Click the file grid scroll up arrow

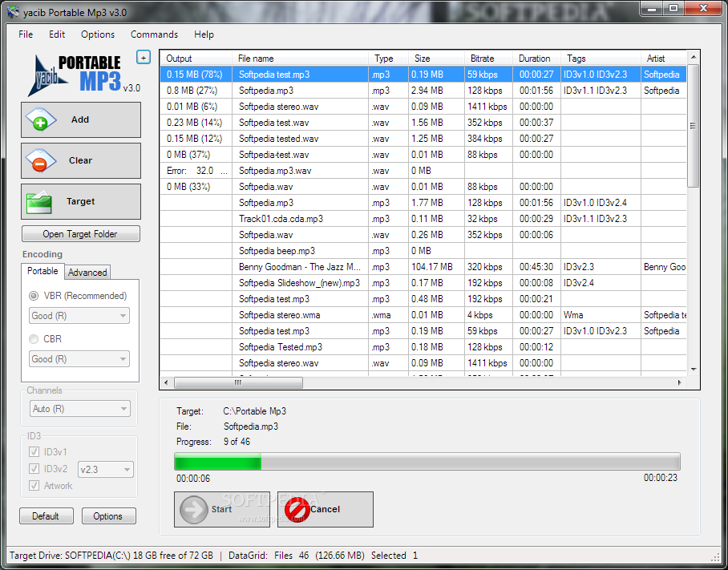tap(694, 57)
